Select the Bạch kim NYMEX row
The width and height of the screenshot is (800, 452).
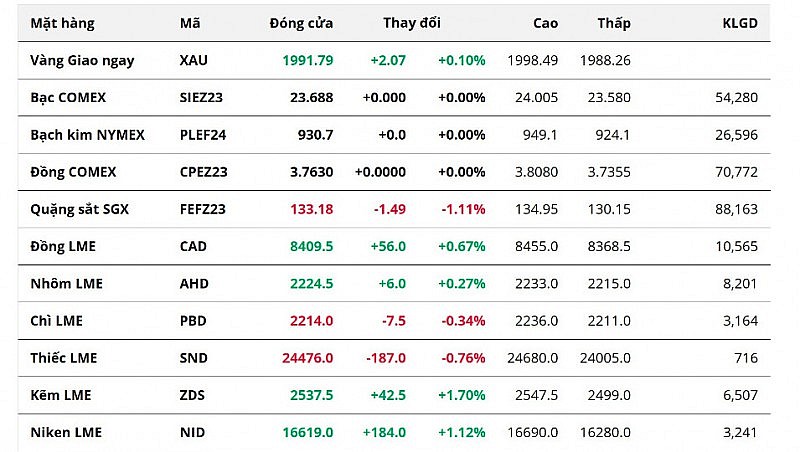[87, 135]
